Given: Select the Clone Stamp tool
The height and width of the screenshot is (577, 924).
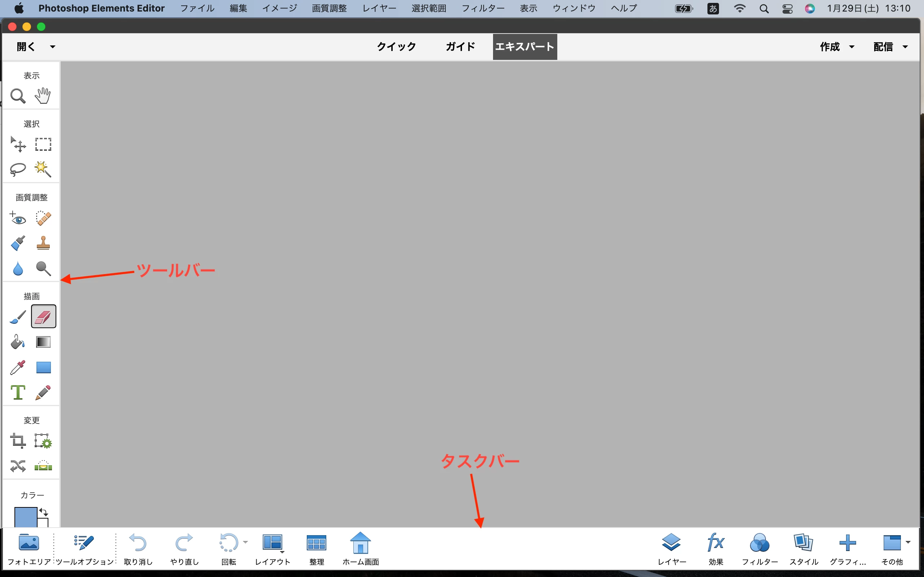Looking at the screenshot, I should [43, 243].
